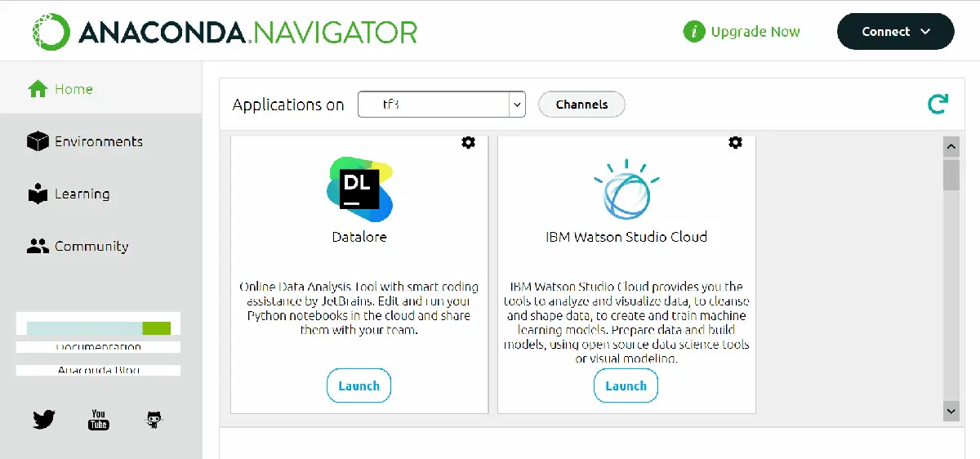Click the Home house icon
Image resolution: width=980 pixels, height=459 pixels.
click(x=38, y=89)
